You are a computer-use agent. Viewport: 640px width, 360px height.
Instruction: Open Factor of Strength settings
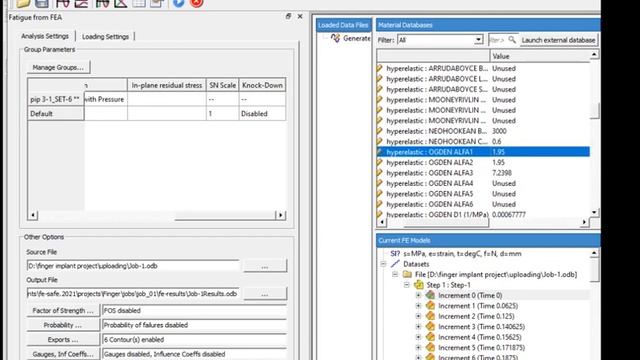[63, 311]
